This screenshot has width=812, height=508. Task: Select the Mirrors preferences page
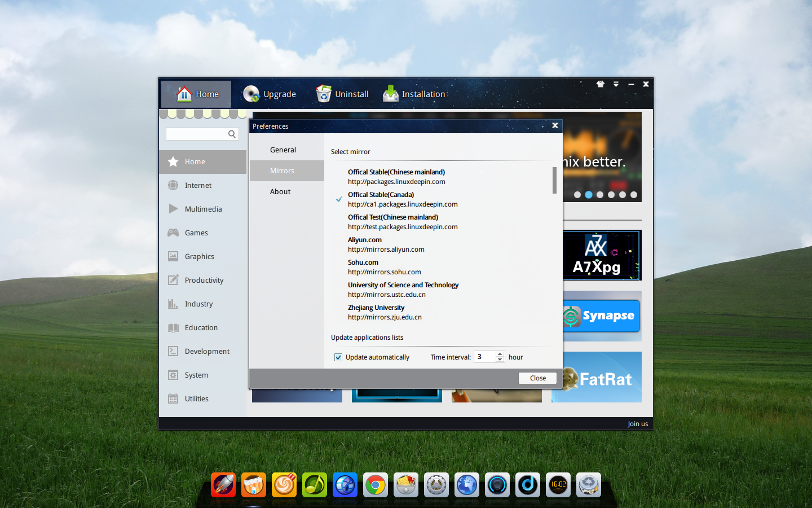coord(287,170)
